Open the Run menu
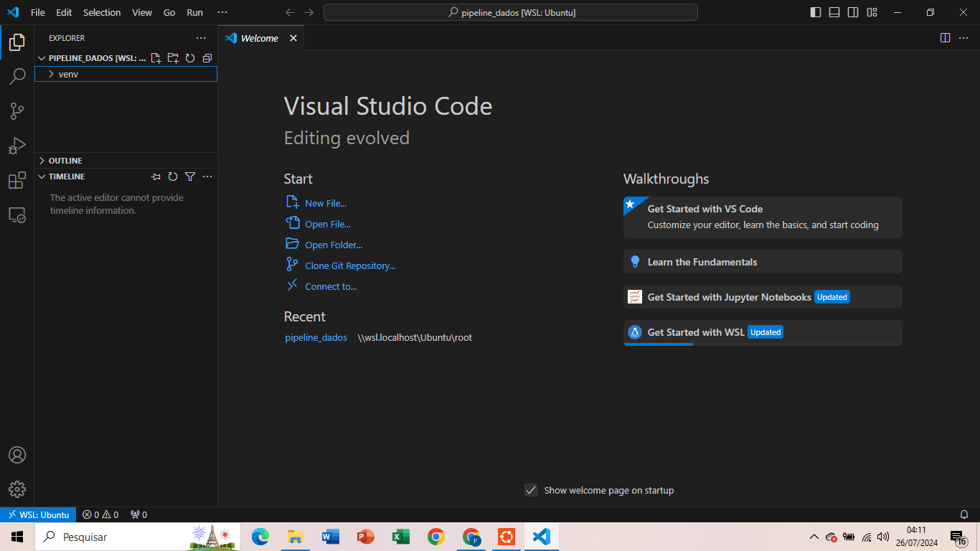Viewport: 980px width, 551px height. (x=194, y=12)
